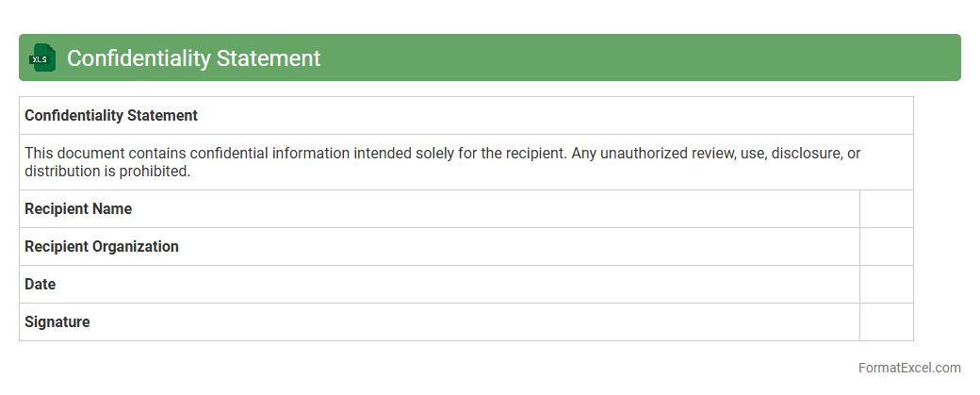Click the word "review" in the statement
This screenshot has width=980, height=395.
coord(717,154)
